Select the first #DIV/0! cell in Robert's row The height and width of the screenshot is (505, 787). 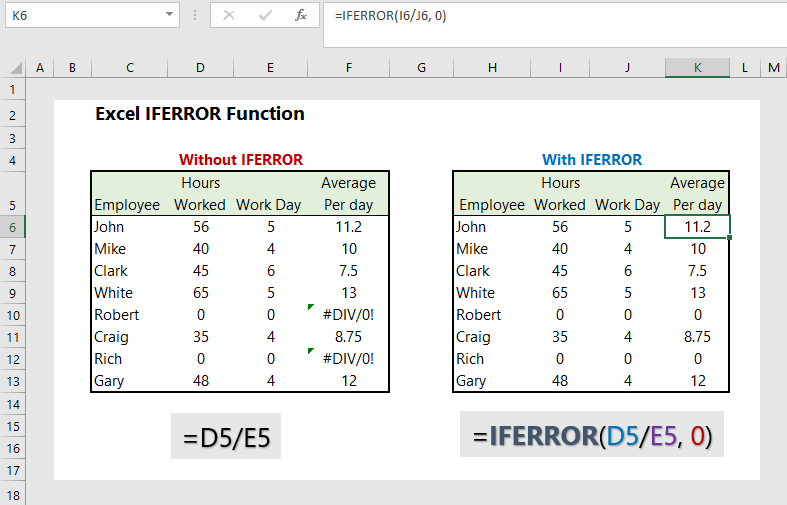click(x=348, y=315)
